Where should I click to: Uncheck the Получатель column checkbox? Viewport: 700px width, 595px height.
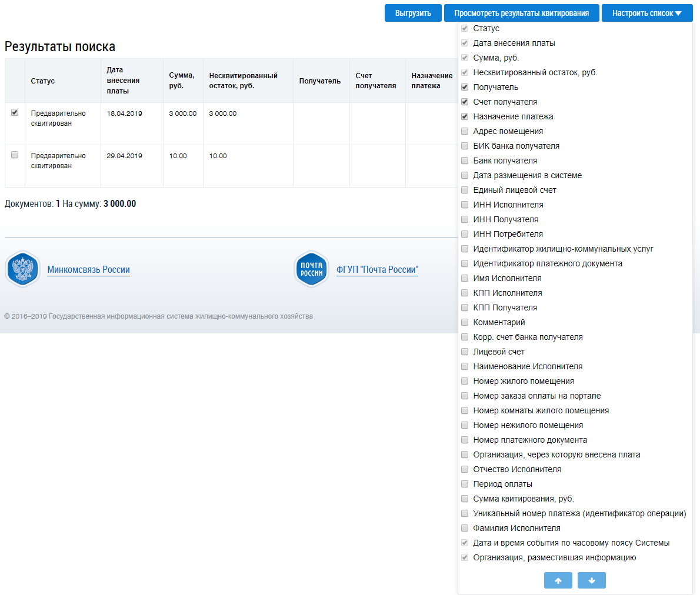coord(465,87)
